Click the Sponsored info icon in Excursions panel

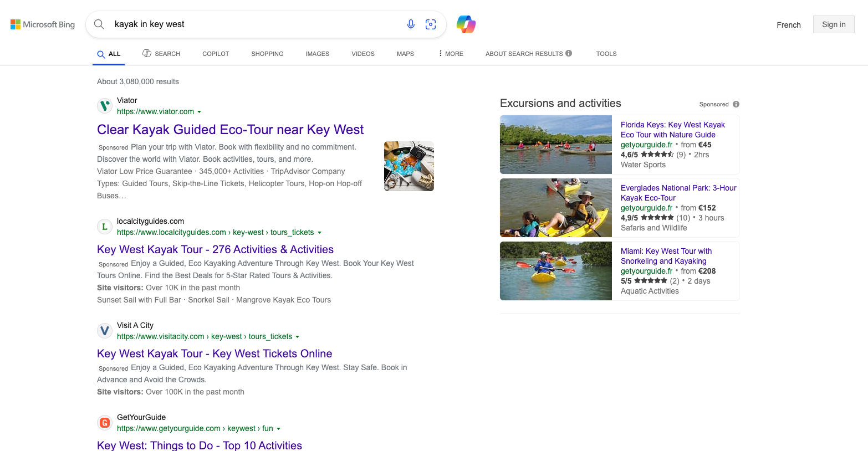tap(736, 104)
